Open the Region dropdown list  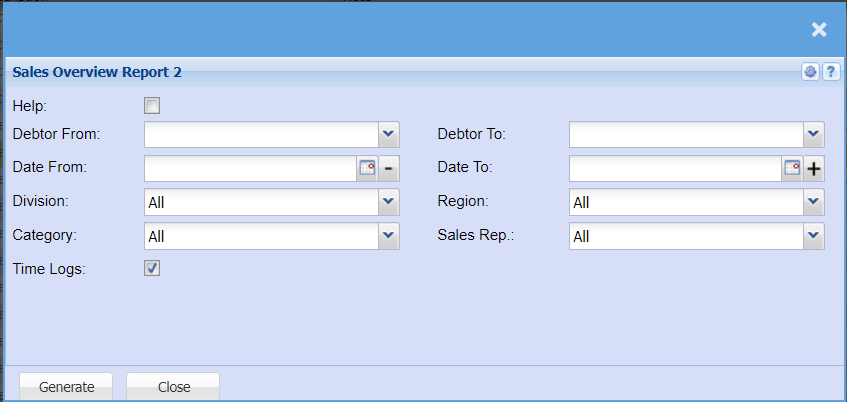[814, 202]
